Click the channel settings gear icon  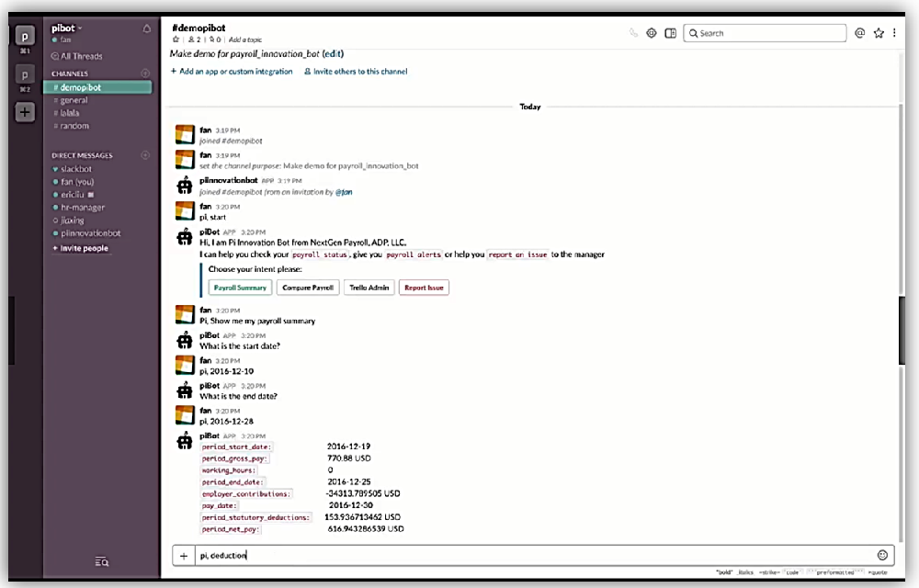click(652, 33)
